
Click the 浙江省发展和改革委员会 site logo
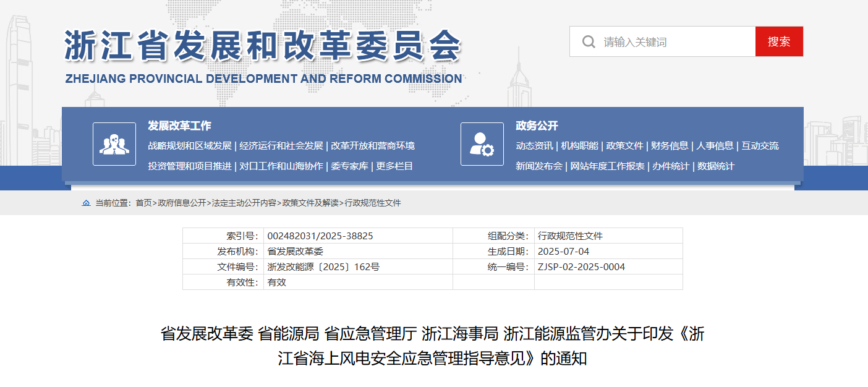point(263,56)
